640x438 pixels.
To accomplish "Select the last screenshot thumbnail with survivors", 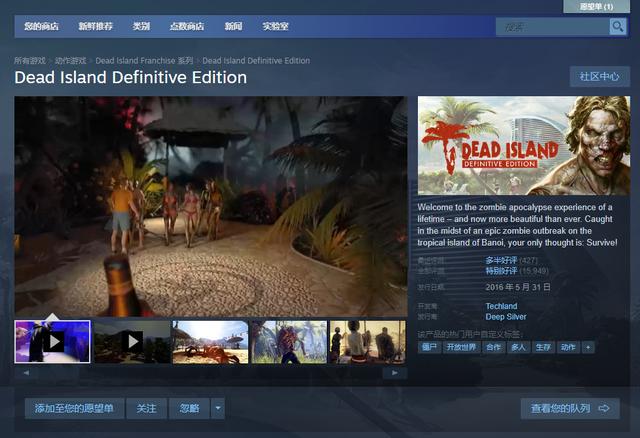I will 368,342.
